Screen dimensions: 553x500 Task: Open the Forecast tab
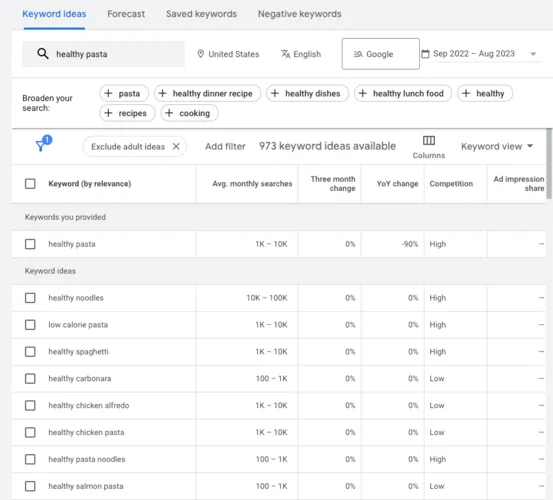coord(126,14)
